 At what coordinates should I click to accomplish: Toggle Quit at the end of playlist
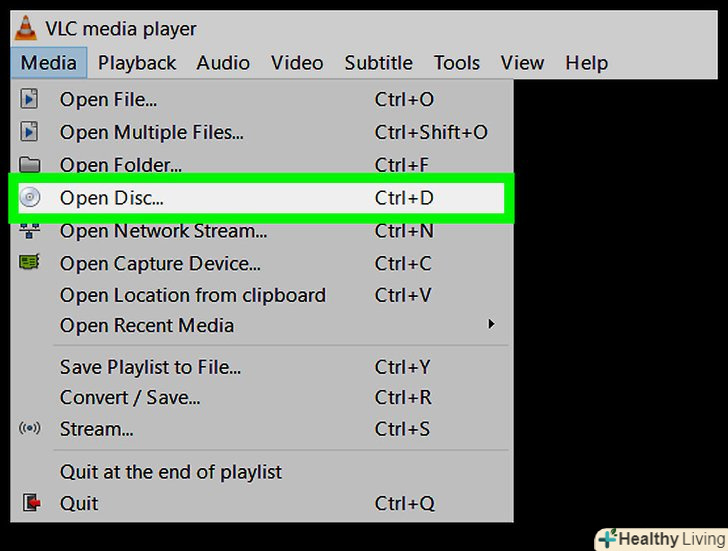click(x=171, y=472)
